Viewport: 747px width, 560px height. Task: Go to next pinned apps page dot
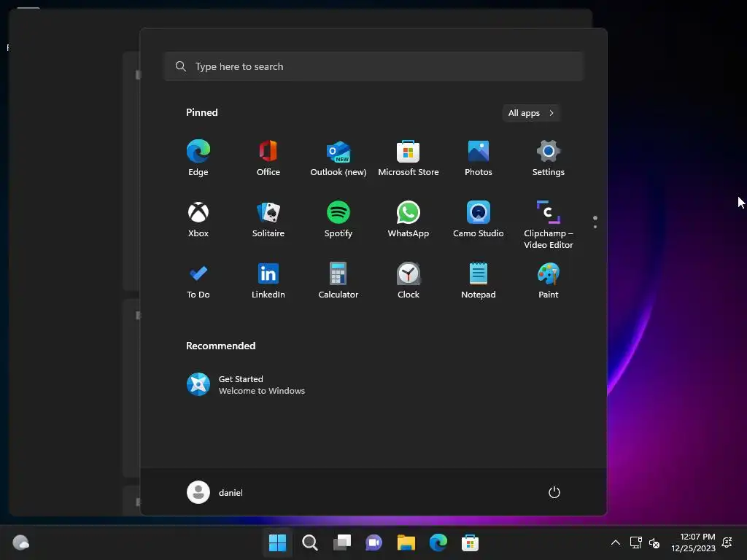coord(595,227)
